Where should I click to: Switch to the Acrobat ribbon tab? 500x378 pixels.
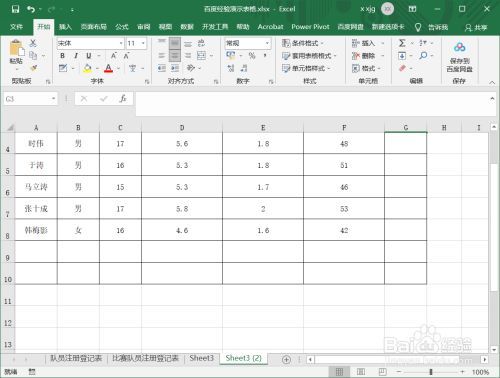270,27
